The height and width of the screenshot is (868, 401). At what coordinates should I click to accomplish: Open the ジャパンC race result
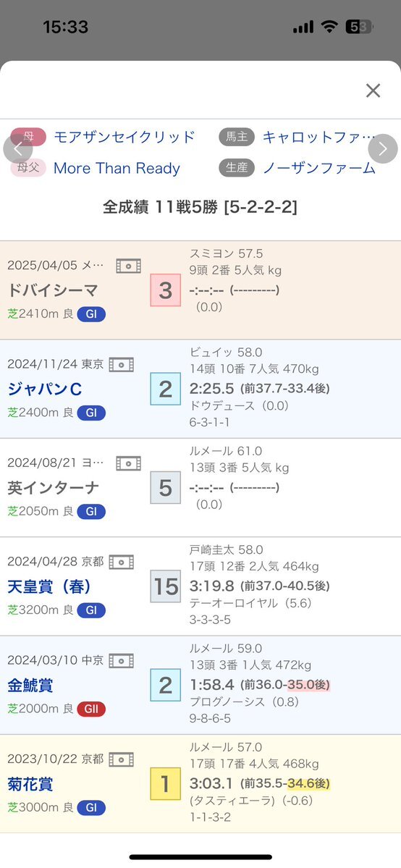45,389
